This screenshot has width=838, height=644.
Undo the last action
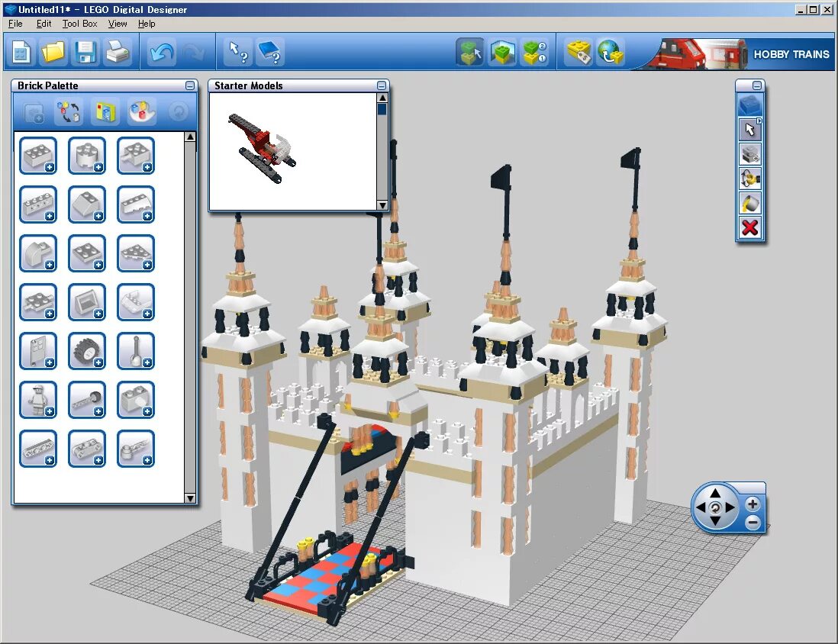161,53
